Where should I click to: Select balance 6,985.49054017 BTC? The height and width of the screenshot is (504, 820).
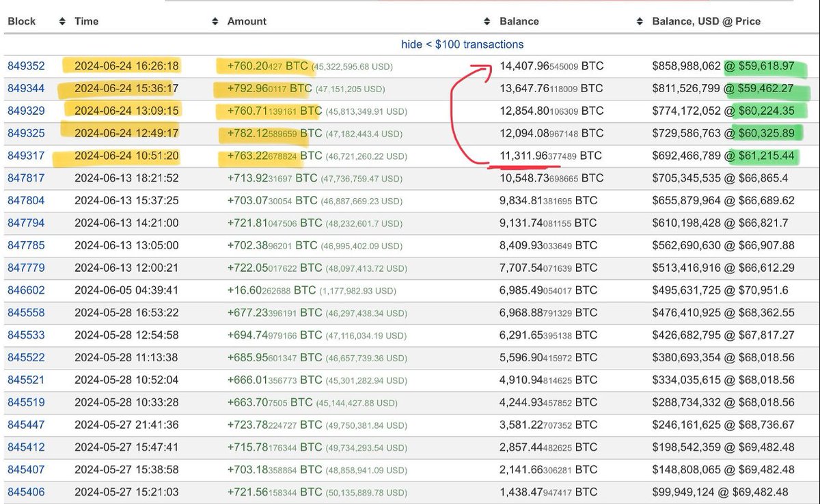coord(548,290)
